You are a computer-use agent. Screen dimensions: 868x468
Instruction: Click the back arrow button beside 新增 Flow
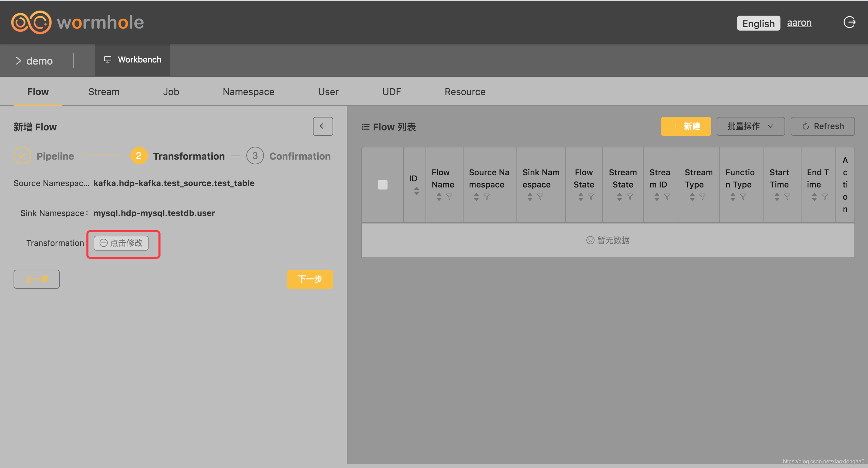[323, 126]
